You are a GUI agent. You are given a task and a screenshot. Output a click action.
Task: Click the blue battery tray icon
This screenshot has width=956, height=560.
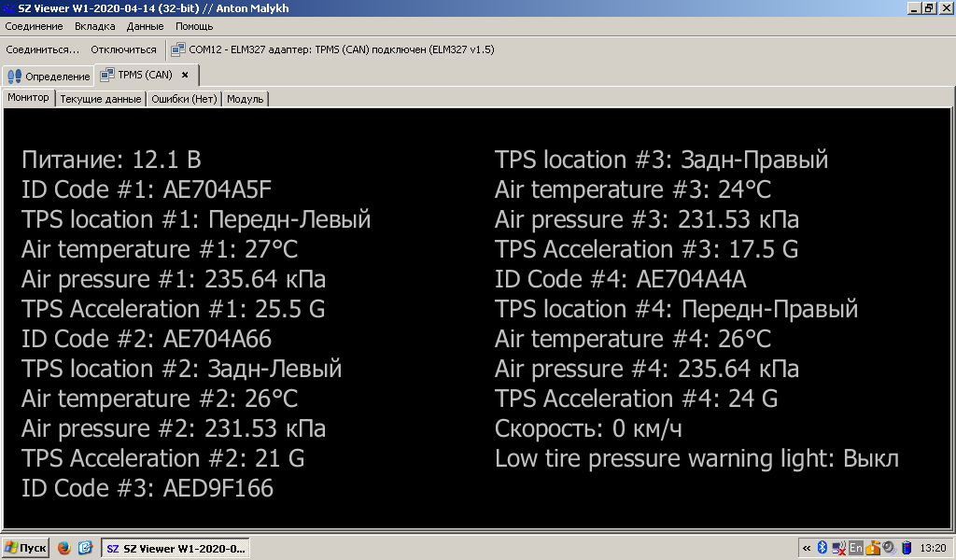click(x=906, y=547)
